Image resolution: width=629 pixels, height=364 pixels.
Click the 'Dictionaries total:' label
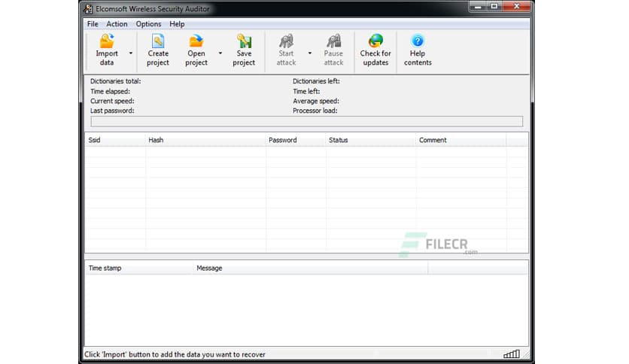tap(116, 81)
